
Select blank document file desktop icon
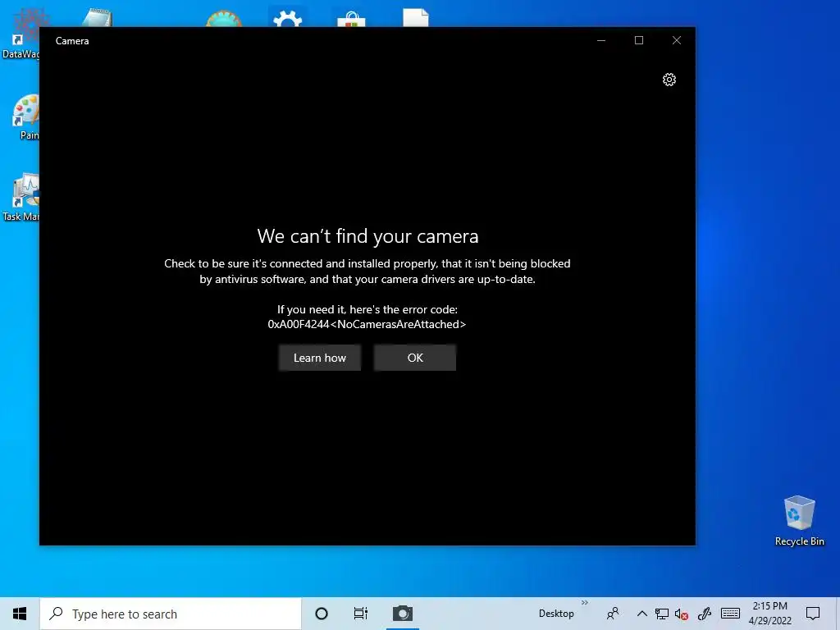[416, 18]
